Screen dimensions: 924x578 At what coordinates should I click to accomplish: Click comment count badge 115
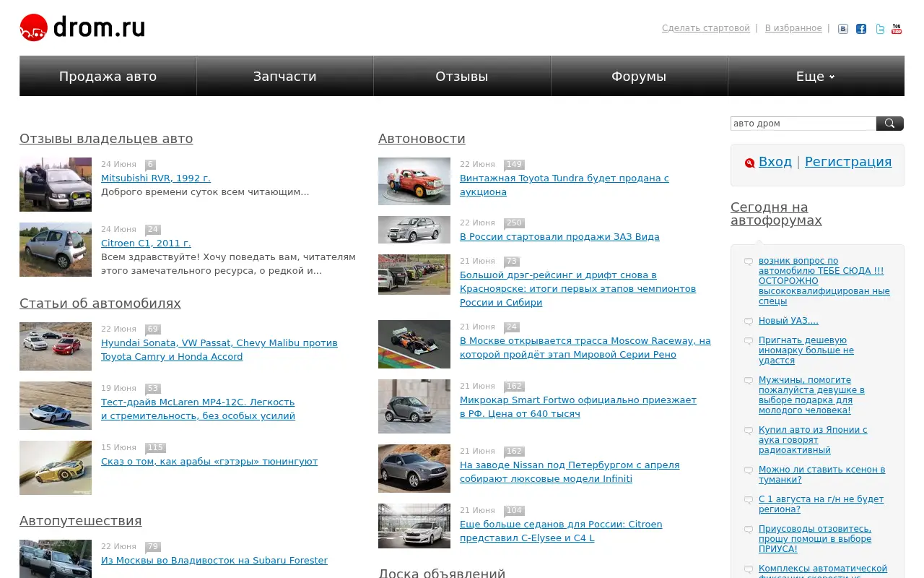click(x=155, y=448)
